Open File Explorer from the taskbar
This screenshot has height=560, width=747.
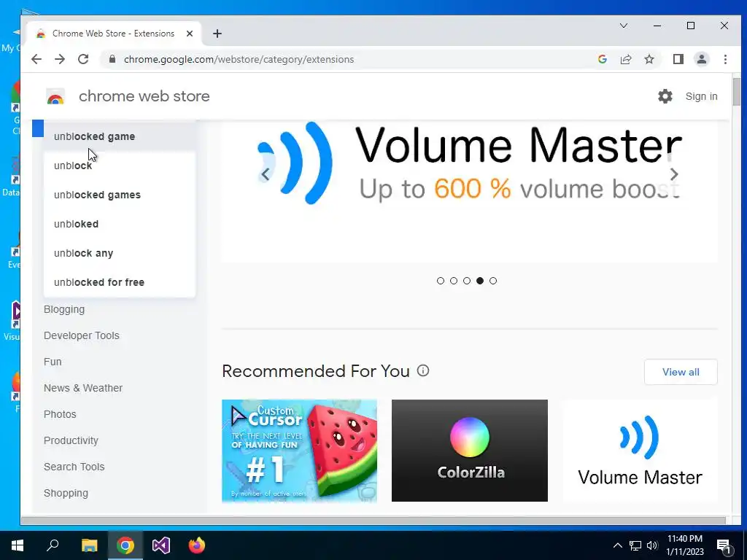click(x=89, y=545)
